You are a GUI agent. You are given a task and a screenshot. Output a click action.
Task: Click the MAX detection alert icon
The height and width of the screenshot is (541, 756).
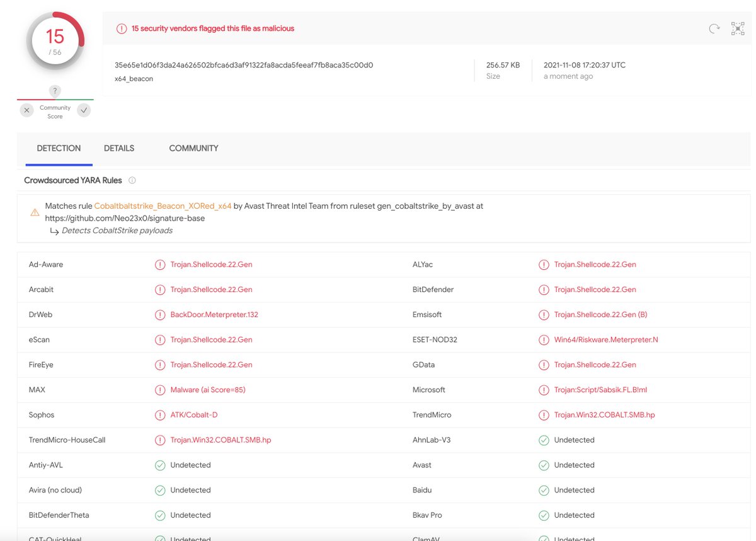click(160, 390)
